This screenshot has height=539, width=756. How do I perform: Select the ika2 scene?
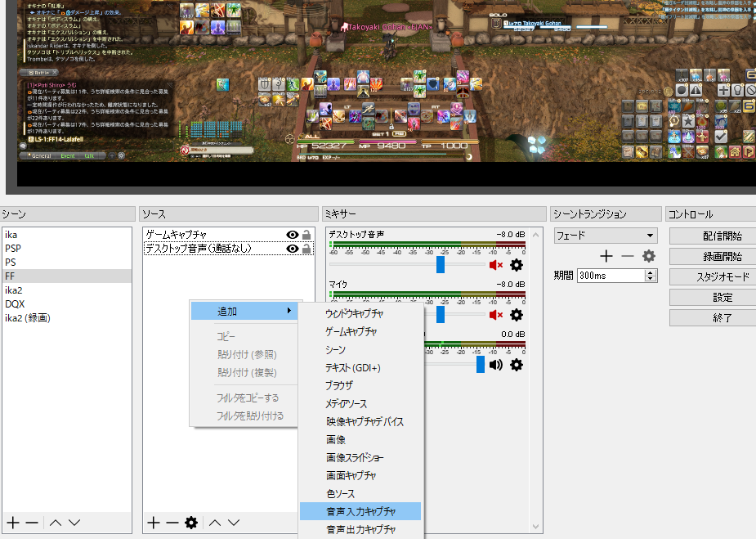click(66, 290)
